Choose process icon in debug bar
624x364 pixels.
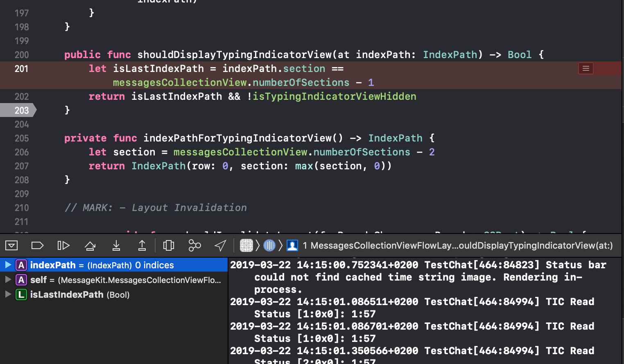click(246, 245)
